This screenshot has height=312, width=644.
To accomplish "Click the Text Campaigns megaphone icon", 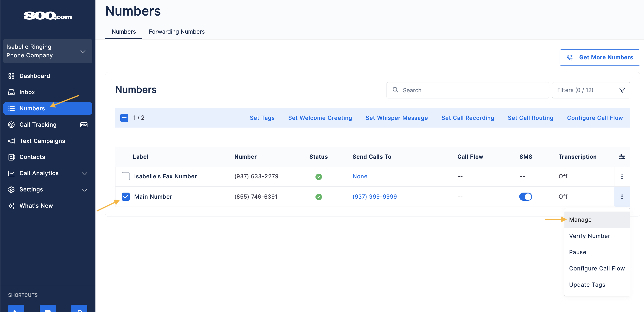I will point(11,141).
